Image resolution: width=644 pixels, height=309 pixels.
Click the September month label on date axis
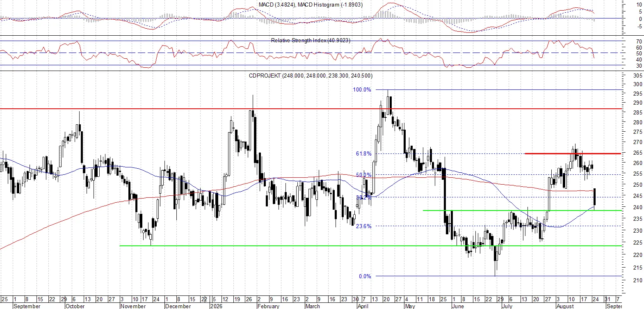27,306
